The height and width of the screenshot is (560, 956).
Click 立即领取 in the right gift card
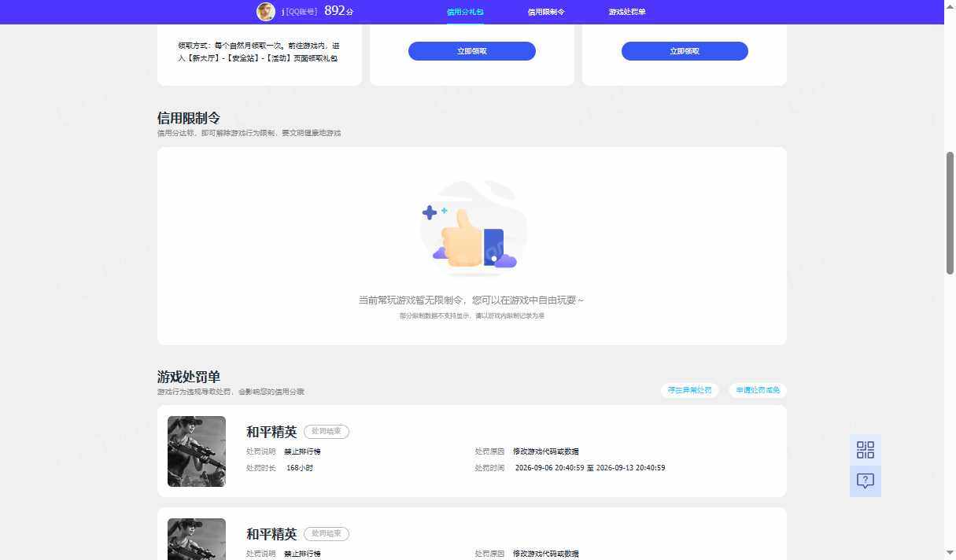tap(685, 51)
